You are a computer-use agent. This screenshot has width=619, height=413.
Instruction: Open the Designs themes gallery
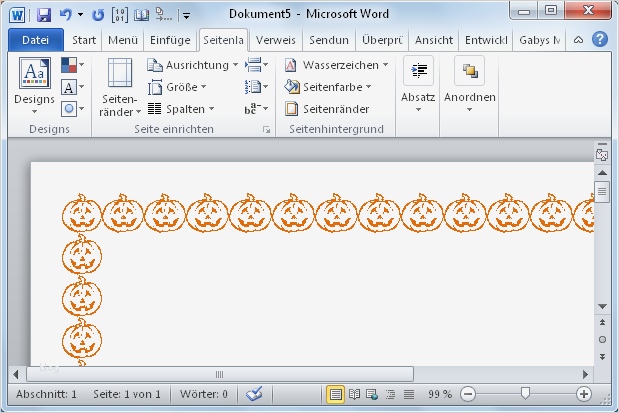pos(34,86)
